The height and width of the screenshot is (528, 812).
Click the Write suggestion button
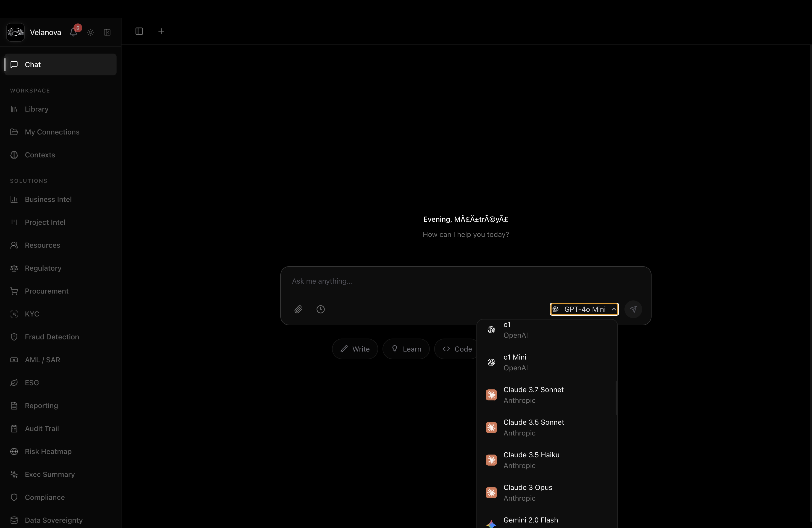coord(355,349)
